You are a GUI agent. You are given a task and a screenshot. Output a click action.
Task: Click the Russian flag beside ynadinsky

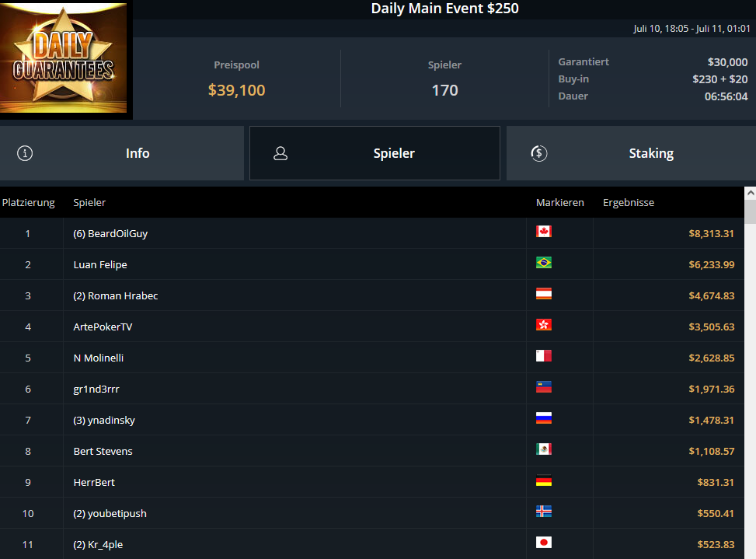pos(543,418)
